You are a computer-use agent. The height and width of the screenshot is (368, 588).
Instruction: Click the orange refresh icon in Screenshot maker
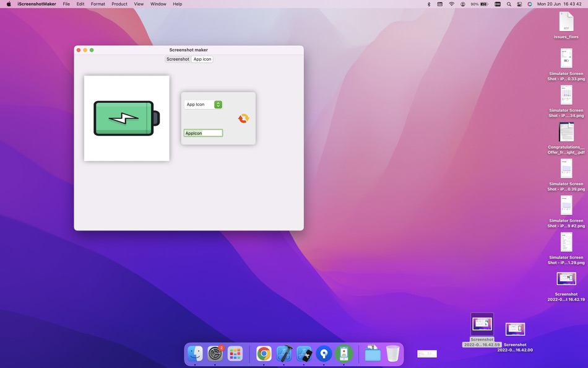(x=243, y=118)
